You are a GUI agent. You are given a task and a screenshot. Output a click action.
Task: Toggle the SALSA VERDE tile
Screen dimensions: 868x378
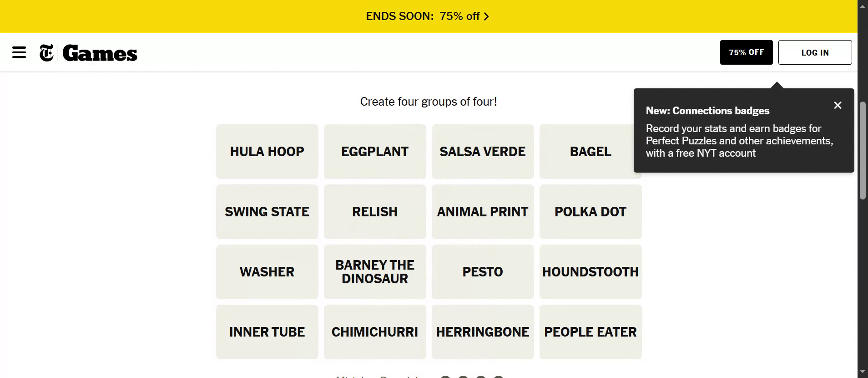click(483, 152)
